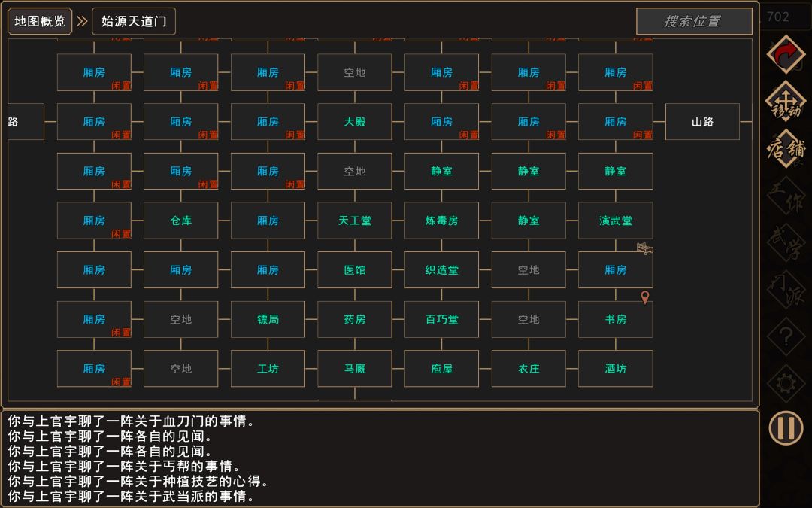Image resolution: width=812 pixels, height=508 pixels.
Task: Select the 厢房 cell above 书房
Action: [615, 270]
